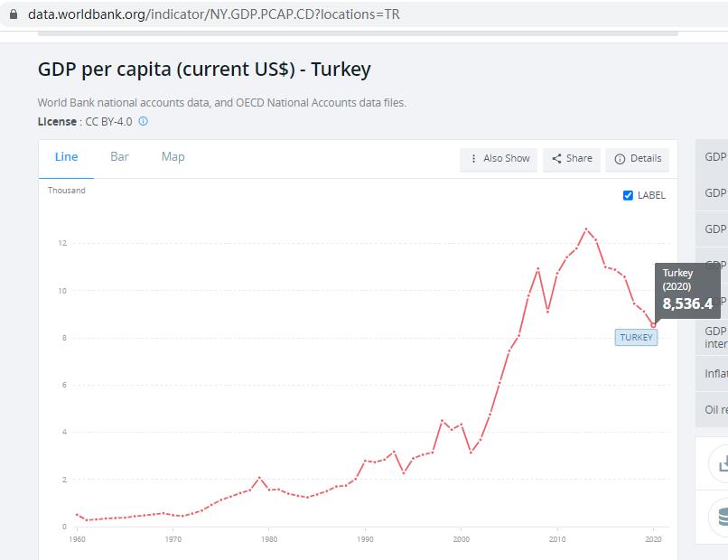Click the second GDP indicator in the sidebar
728x560 pixels.
pyautogui.click(x=715, y=193)
